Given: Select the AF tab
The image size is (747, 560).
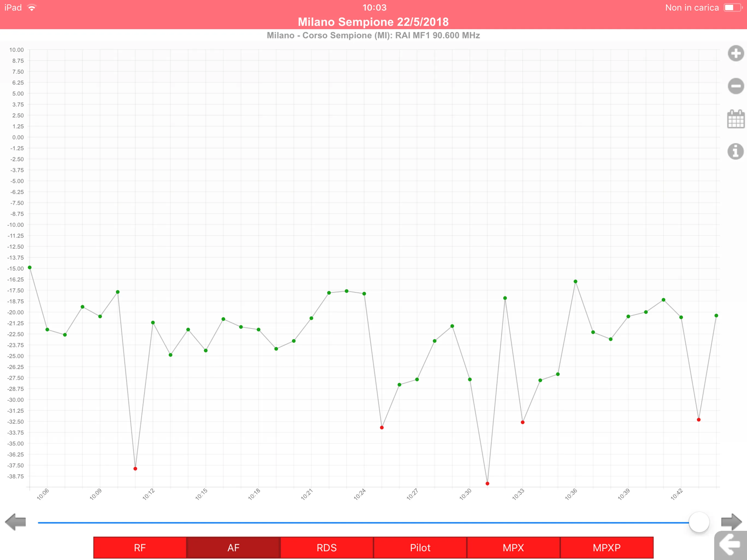Looking at the screenshot, I should point(233,547).
